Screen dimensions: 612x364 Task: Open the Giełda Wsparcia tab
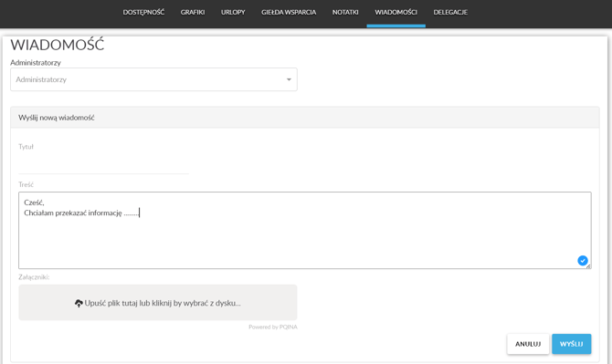tap(289, 12)
